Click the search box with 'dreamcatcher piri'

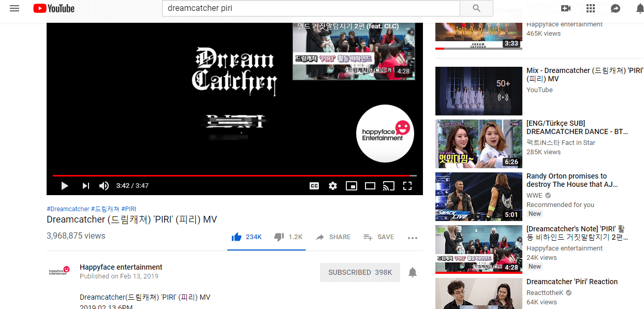[311, 8]
